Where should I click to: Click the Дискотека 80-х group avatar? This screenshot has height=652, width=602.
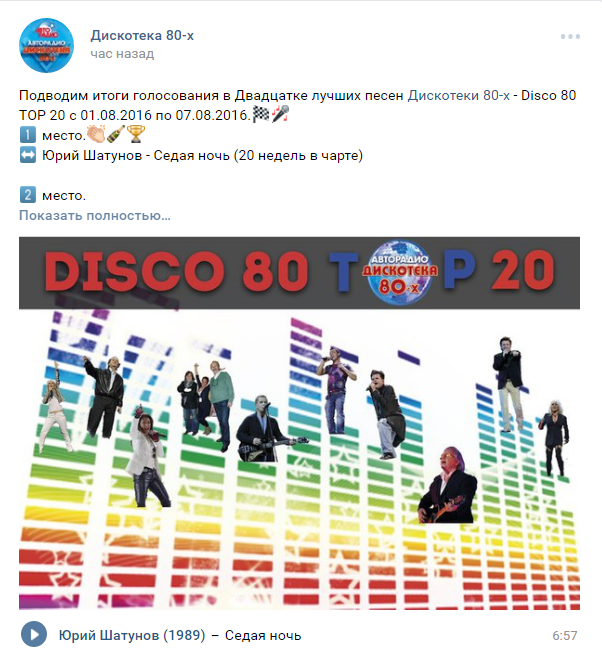coord(47,45)
